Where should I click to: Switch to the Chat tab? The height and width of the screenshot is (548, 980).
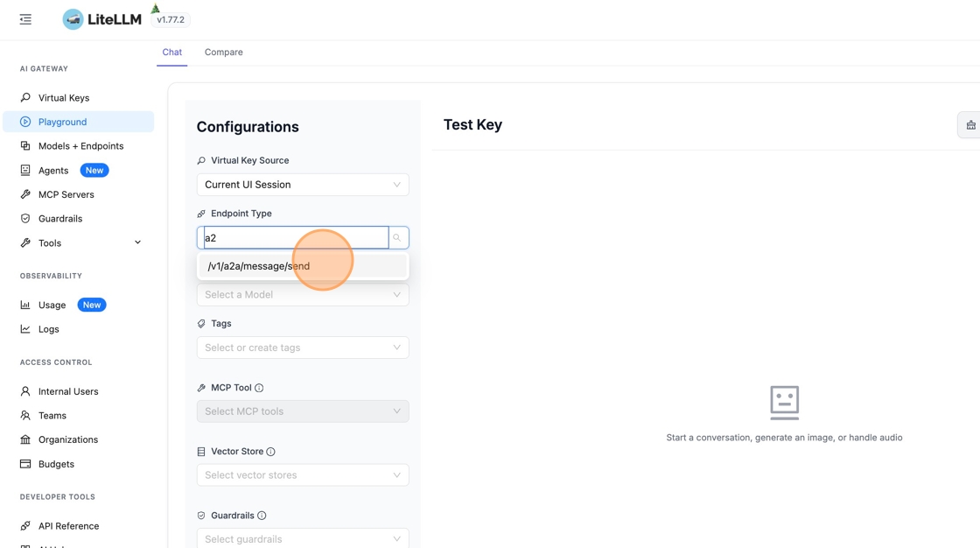(171, 52)
